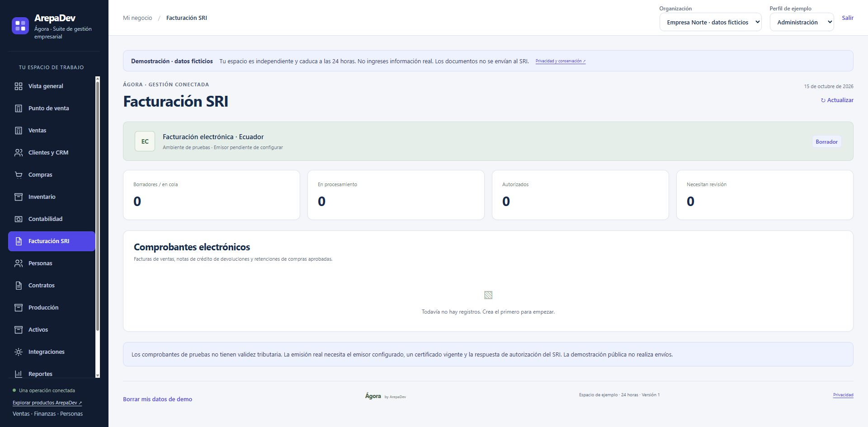
Task: Click the 'Comprobantes electrónicos' heading
Action: coord(192,247)
